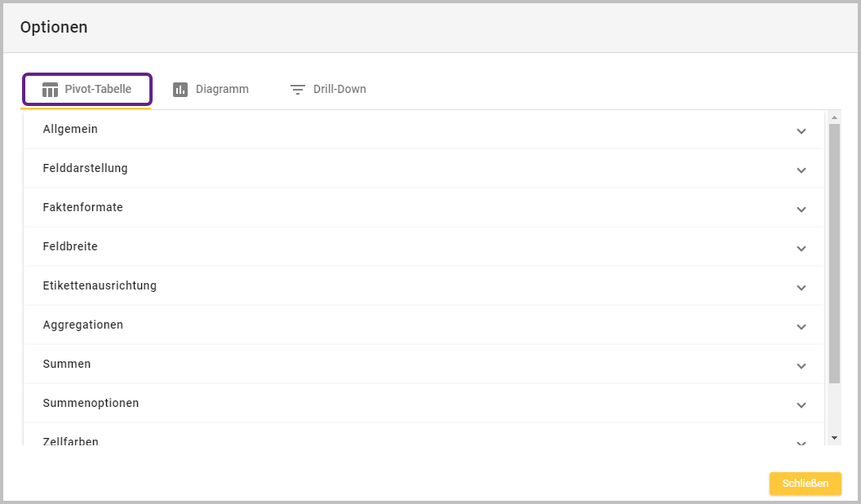Click the Summen row chevron
The image size is (861, 504).
[801, 366]
